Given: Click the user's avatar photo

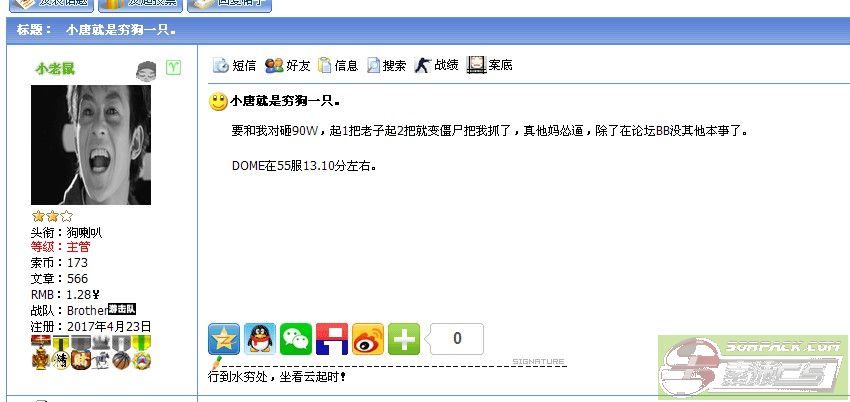Looking at the screenshot, I should [91, 145].
